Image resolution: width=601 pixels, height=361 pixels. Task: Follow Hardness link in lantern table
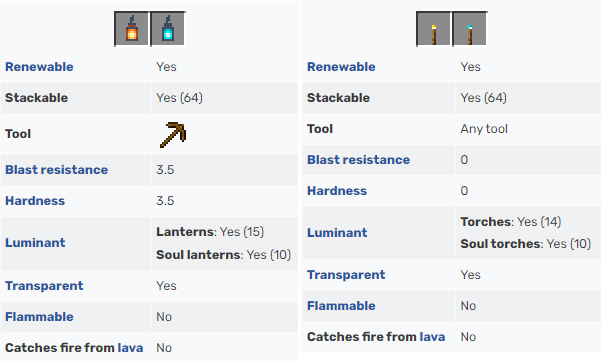coord(35,201)
